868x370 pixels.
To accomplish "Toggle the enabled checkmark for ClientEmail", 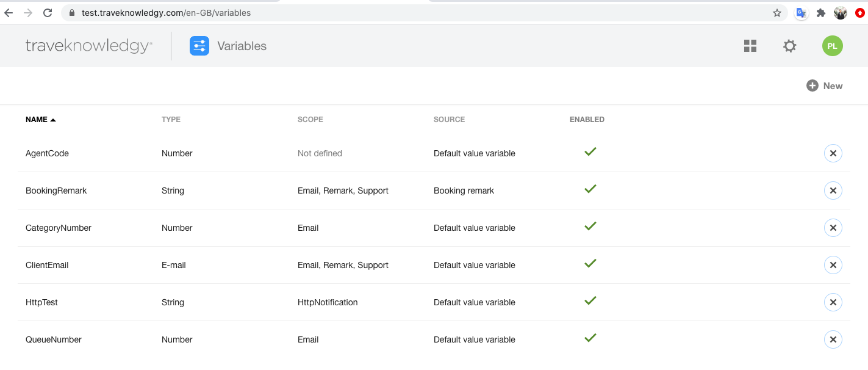I will [590, 264].
